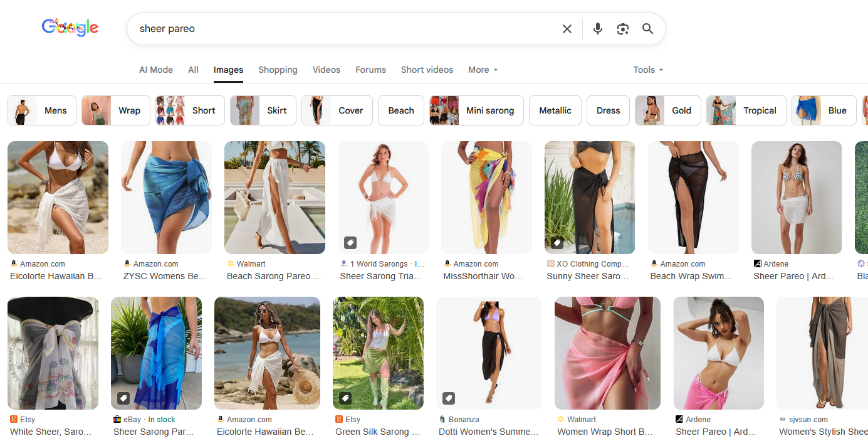
Task: Filter by the Blue chip
Action: [x=824, y=110]
